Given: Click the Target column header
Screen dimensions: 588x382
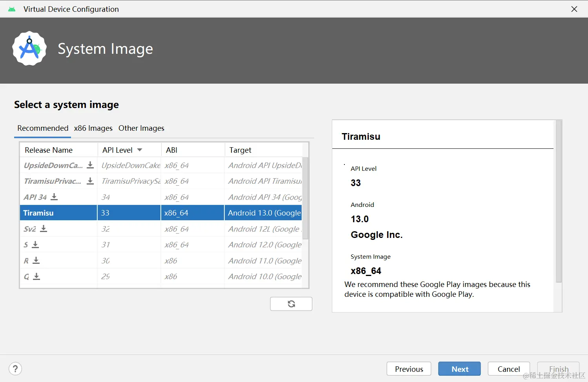Looking at the screenshot, I should (x=264, y=150).
